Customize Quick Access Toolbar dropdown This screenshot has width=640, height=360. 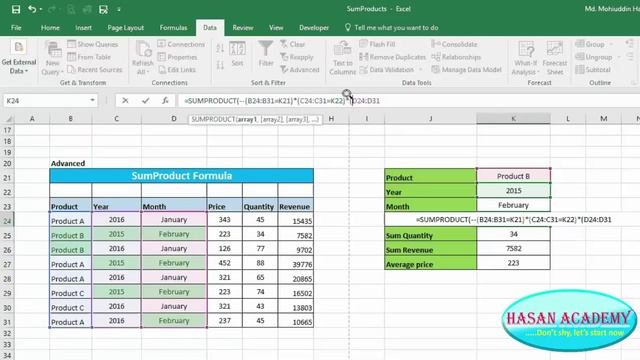pos(119,9)
